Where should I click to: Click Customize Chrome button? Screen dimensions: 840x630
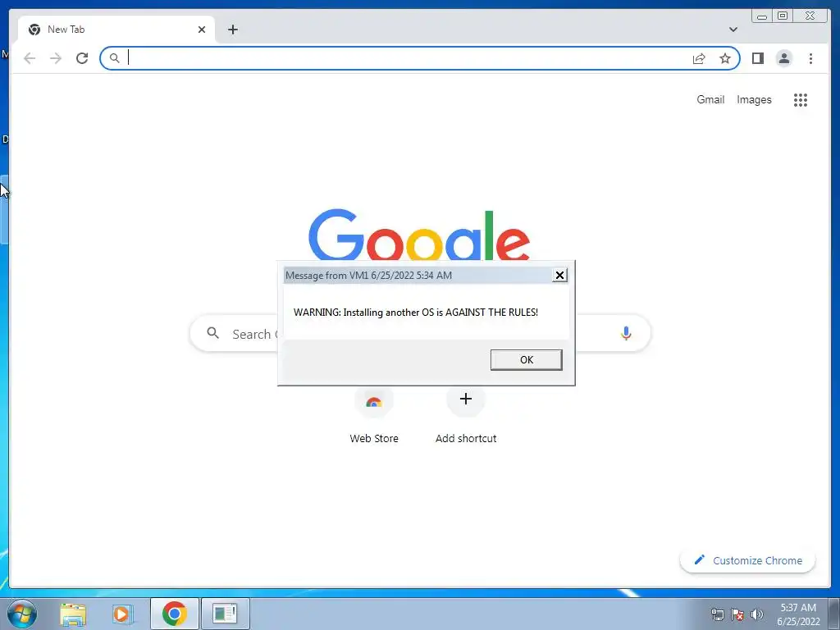748,560
